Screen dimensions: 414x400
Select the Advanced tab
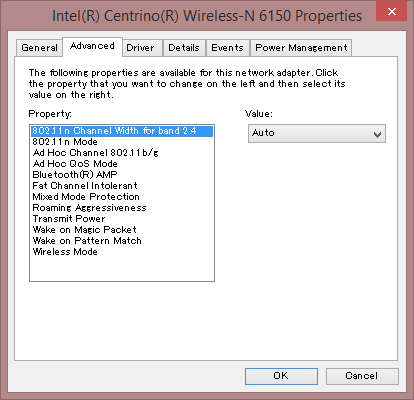tap(92, 46)
